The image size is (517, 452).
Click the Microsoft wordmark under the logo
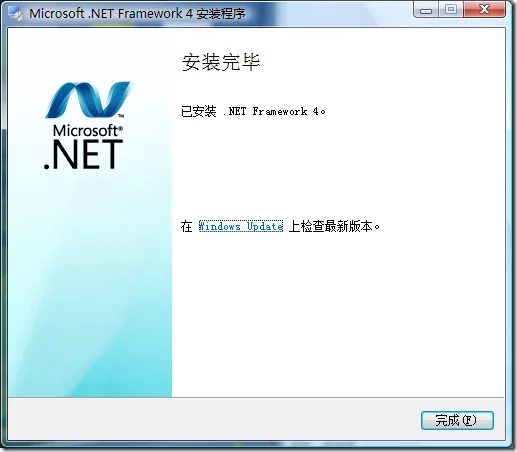(85, 131)
